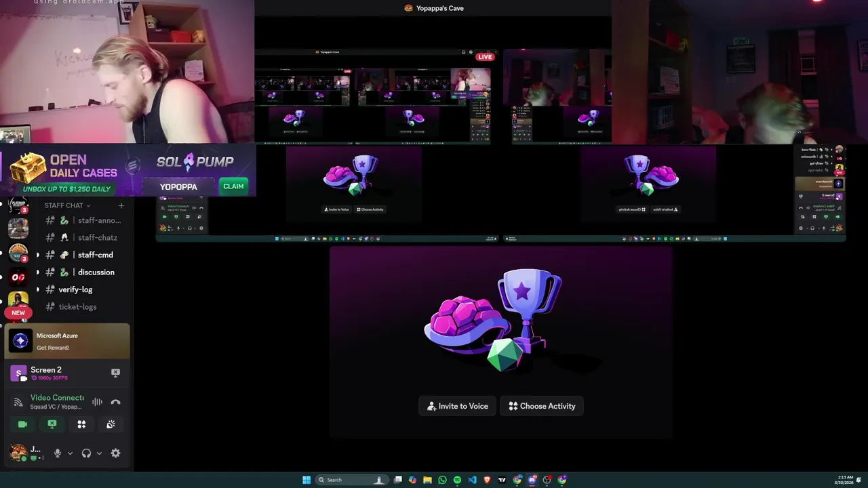Screen dimensions: 868x488
Task: Select the dark-room webcam feed at top right
Action: pyautogui.click(x=739, y=71)
